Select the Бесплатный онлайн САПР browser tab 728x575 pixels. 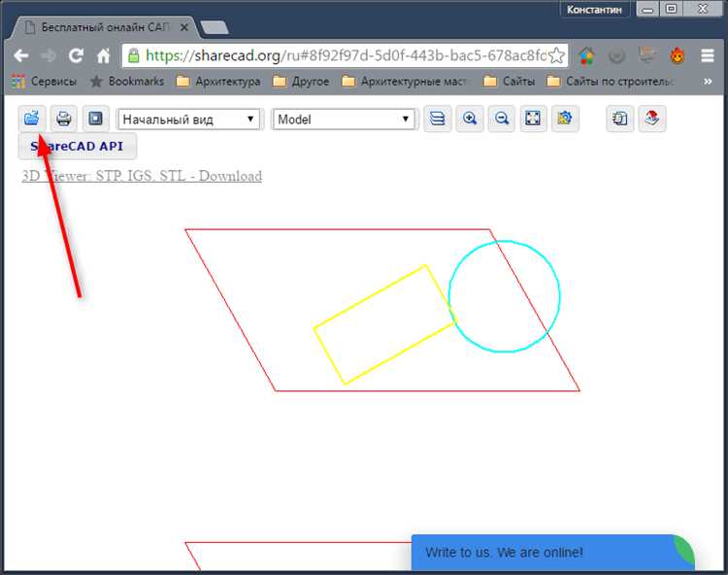click(x=102, y=27)
